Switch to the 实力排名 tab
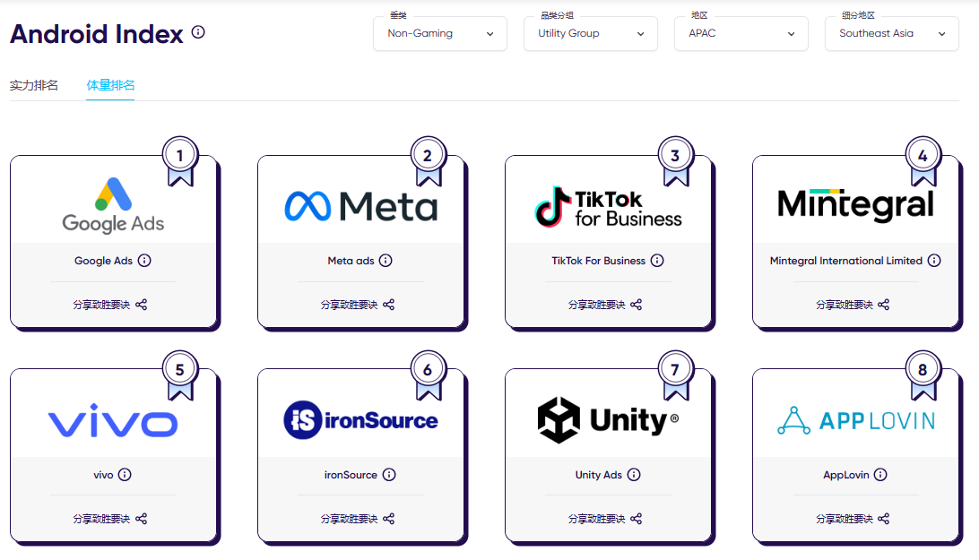The image size is (979, 560). pos(34,86)
